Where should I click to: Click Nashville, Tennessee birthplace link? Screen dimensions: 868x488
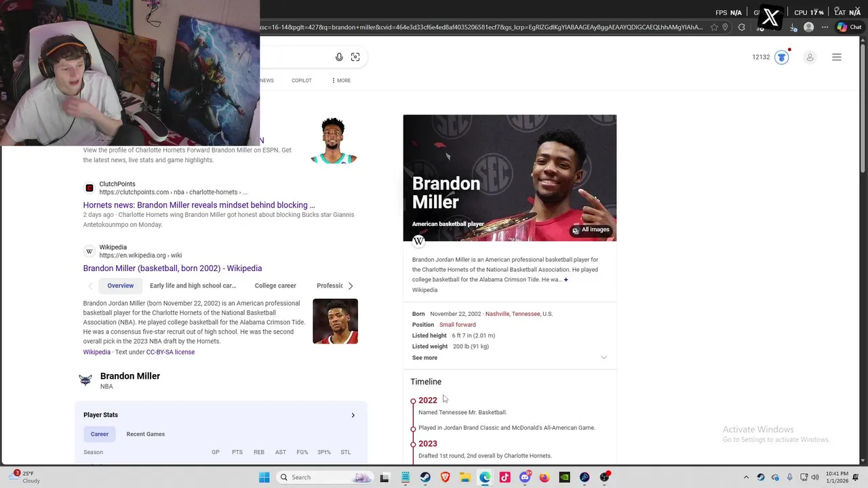(513, 314)
